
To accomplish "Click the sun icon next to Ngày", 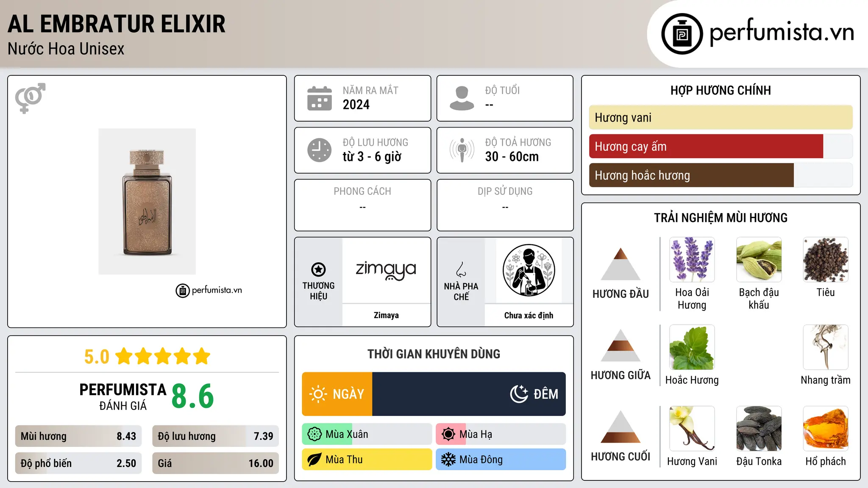I will tap(318, 394).
